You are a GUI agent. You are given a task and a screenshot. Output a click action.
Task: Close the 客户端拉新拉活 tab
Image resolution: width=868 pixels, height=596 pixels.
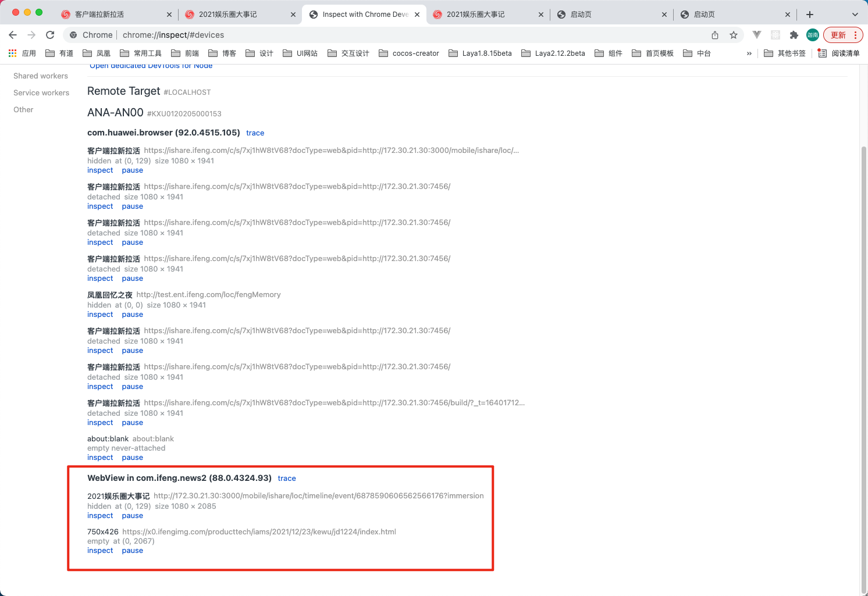169,15
